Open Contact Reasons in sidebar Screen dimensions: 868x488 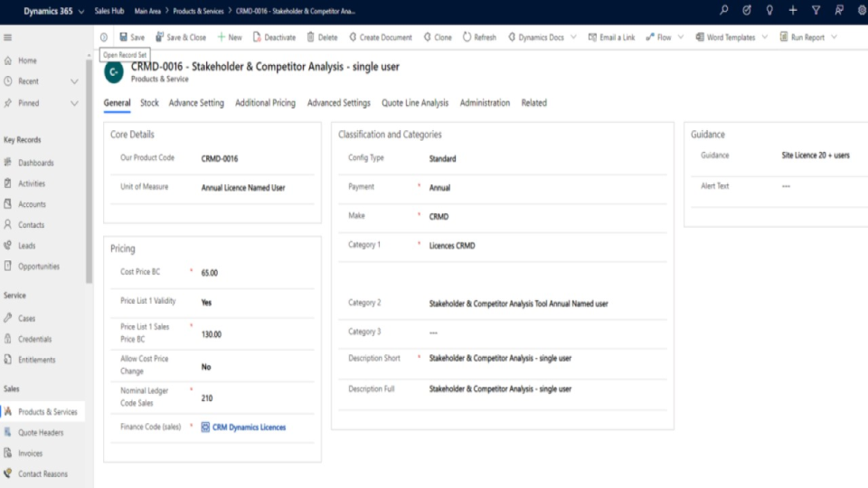[43, 474]
